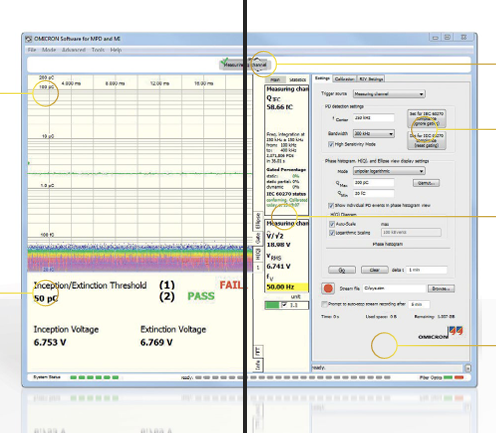Viewport: 496px width, 433px height.
Task: Open the Mode menu
Action: tap(49, 50)
